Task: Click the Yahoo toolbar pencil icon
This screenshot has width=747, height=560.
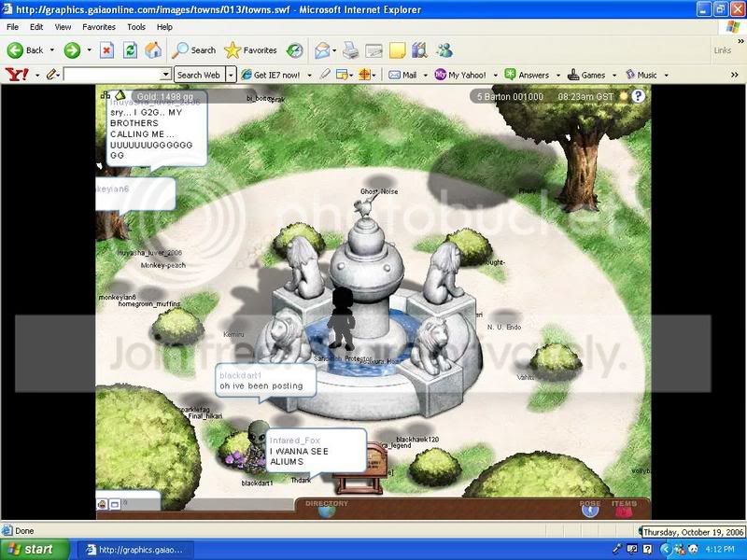Action: [51, 75]
